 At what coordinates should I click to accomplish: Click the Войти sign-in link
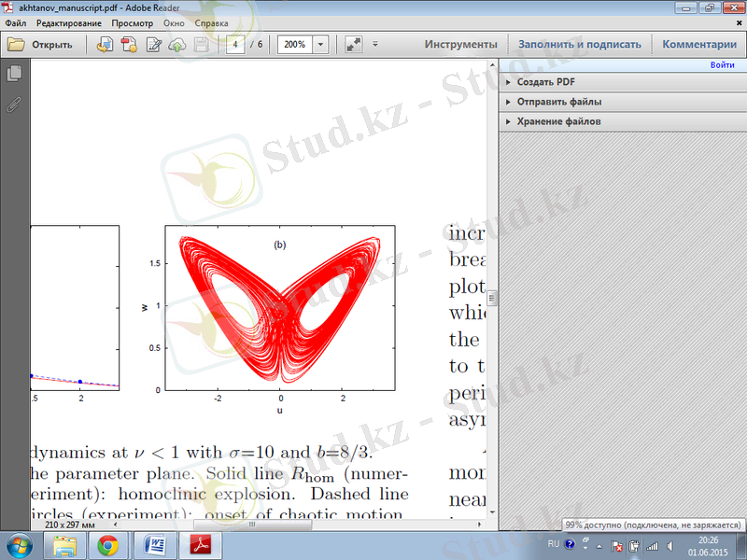pos(721,65)
